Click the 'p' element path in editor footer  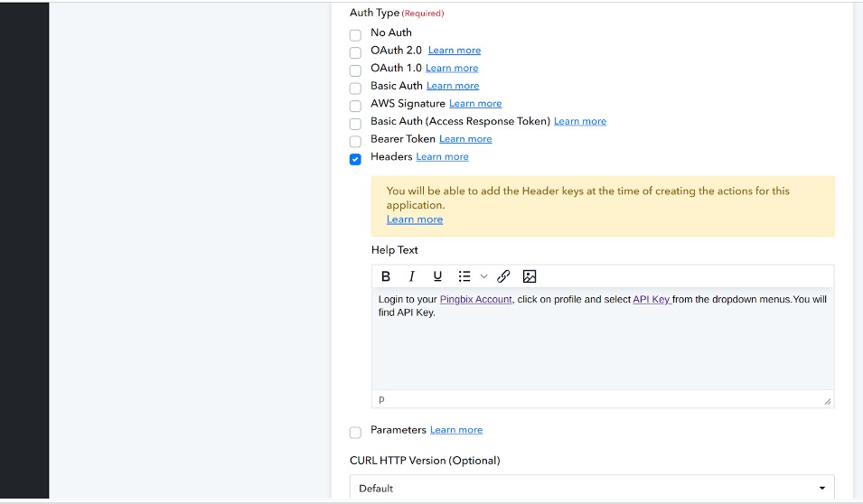pos(381,399)
